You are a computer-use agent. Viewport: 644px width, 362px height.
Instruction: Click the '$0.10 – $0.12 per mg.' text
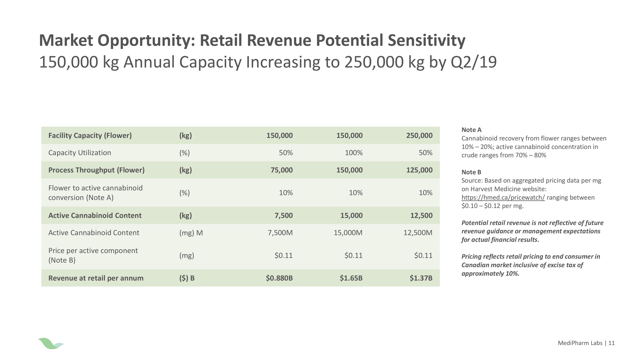pyautogui.click(x=492, y=206)
